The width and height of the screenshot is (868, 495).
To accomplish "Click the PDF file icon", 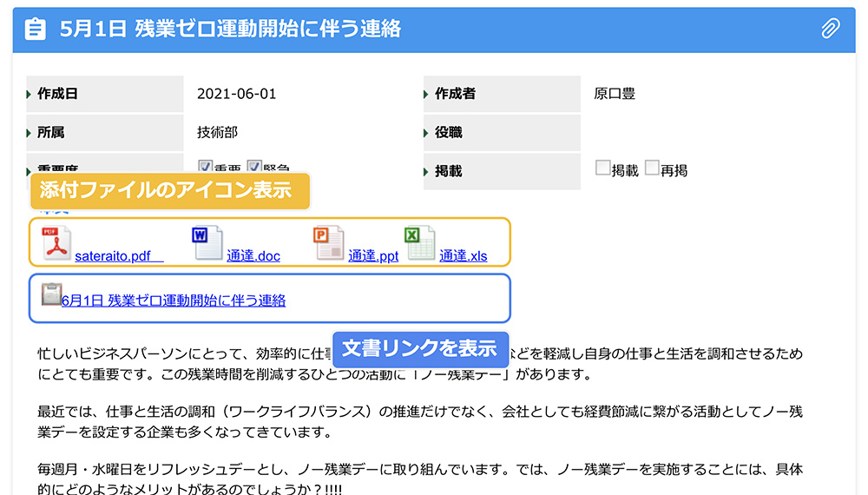I will 56,243.
